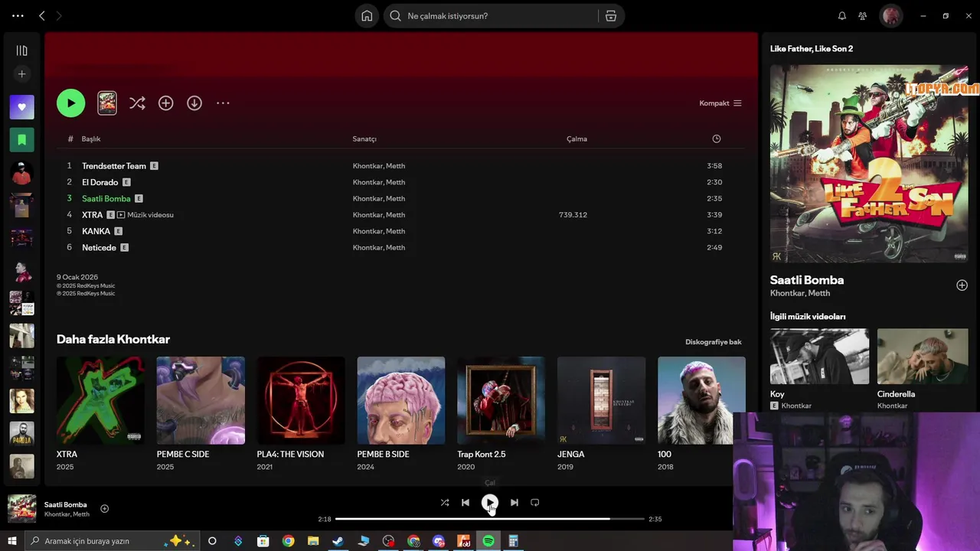980x551 pixels.
Task: Open album more options three-dot menu
Action: 223,103
